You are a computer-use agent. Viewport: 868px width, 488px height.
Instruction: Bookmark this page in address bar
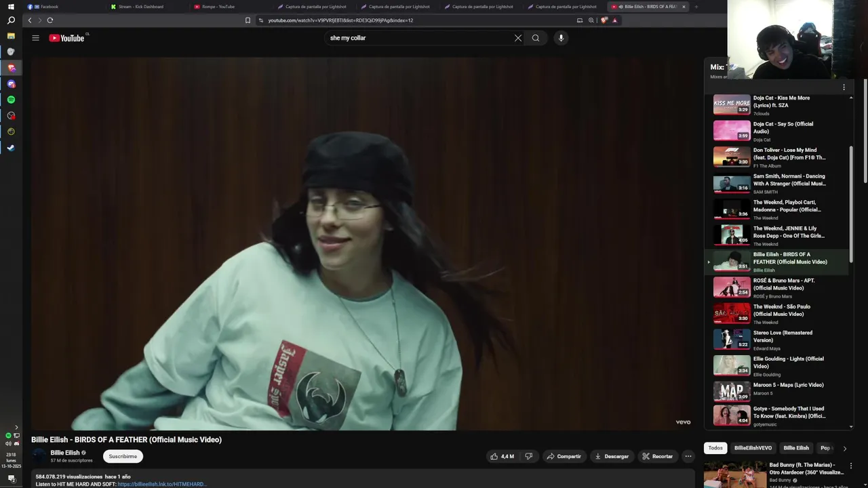(x=248, y=20)
